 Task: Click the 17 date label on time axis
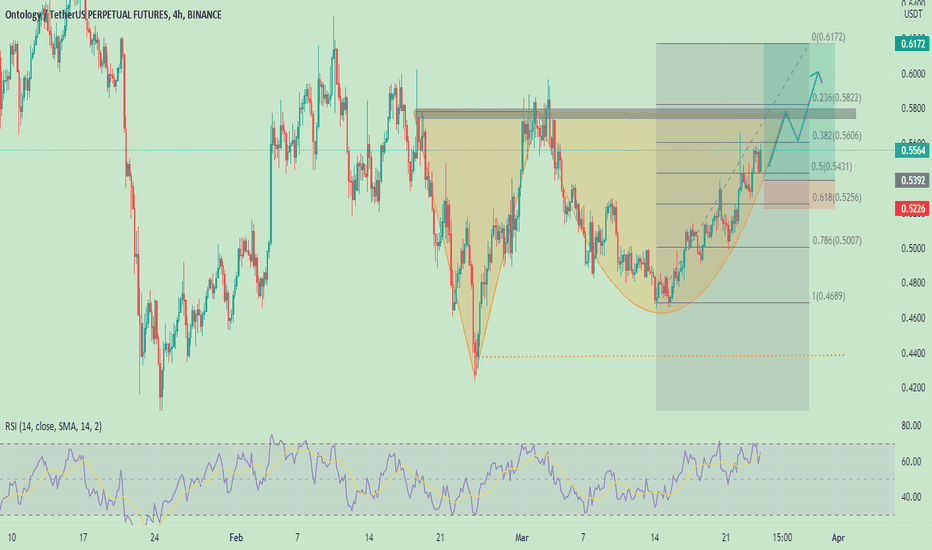click(x=83, y=538)
